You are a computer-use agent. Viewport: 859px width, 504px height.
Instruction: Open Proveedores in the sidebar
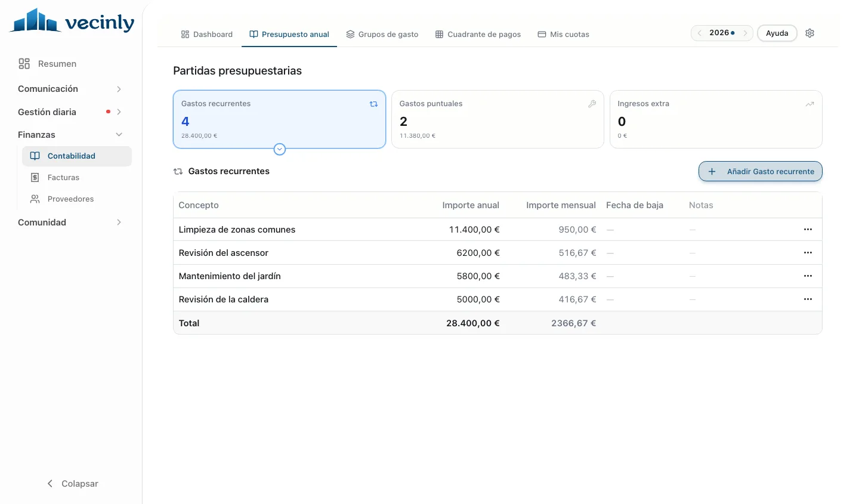77,199
